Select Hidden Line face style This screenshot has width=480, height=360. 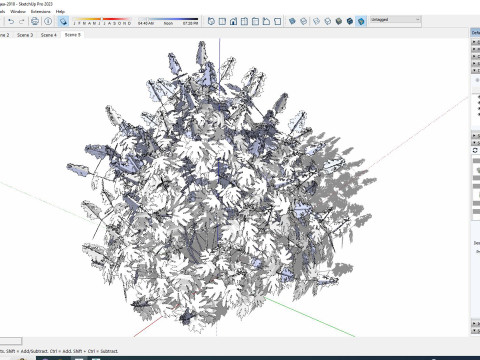328,21
